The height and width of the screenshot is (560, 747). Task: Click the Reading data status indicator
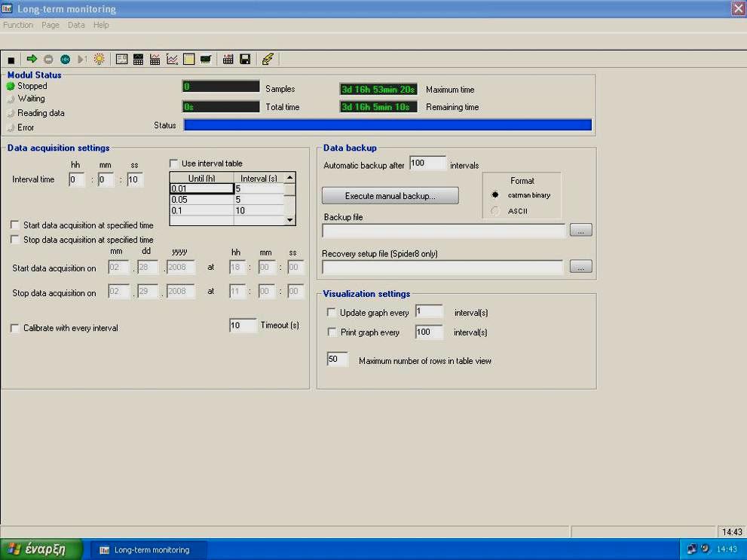click(11, 113)
